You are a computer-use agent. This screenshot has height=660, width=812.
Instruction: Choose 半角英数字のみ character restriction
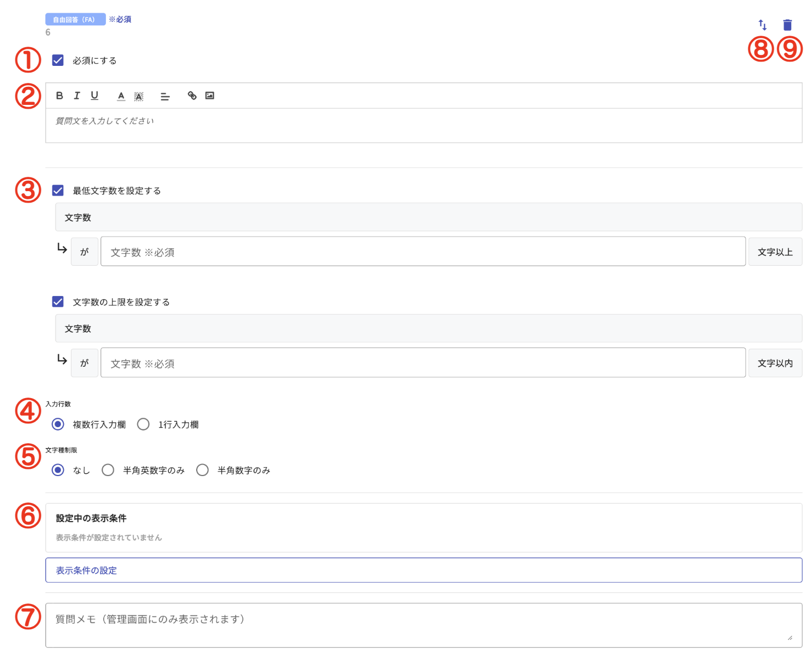click(x=108, y=470)
